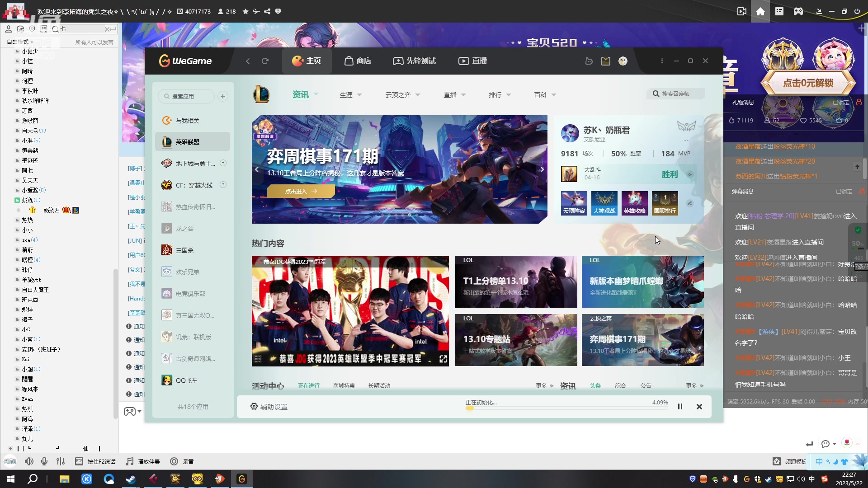Select 英雄联盟 in the sidebar
The height and width of the screenshot is (488, 868).
point(192,142)
